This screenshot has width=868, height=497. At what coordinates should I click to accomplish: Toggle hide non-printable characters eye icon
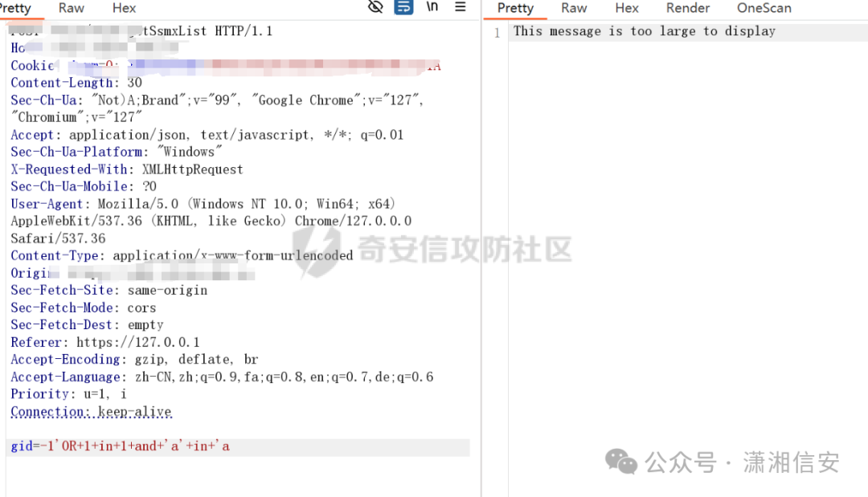375,7
